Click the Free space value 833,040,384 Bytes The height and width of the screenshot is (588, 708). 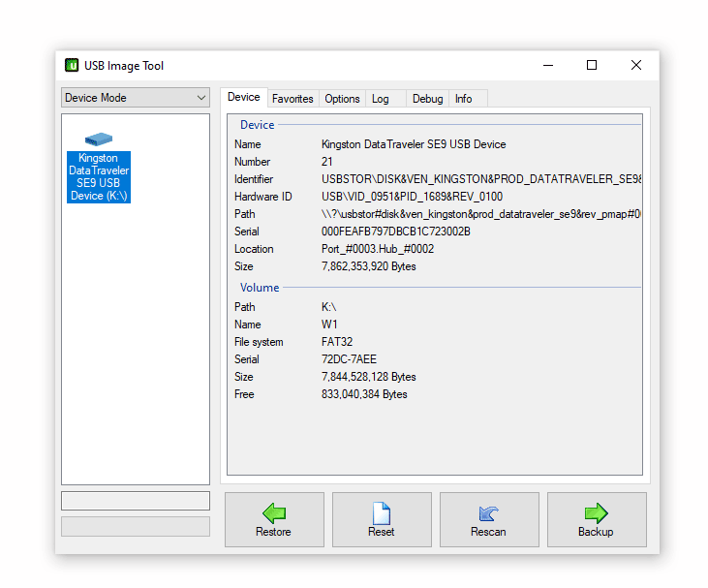coord(364,394)
